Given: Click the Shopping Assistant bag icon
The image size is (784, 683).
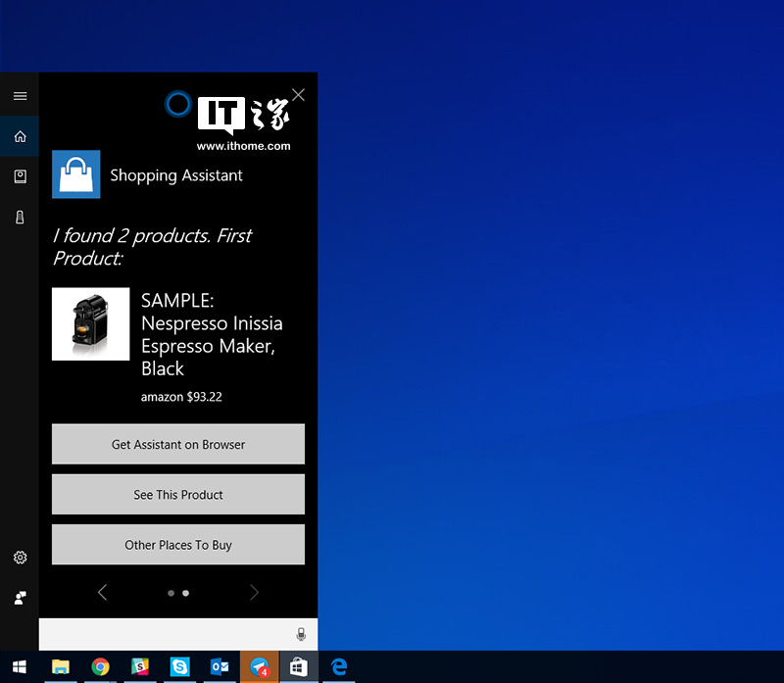Looking at the screenshot, I should (x=76, y=174).
